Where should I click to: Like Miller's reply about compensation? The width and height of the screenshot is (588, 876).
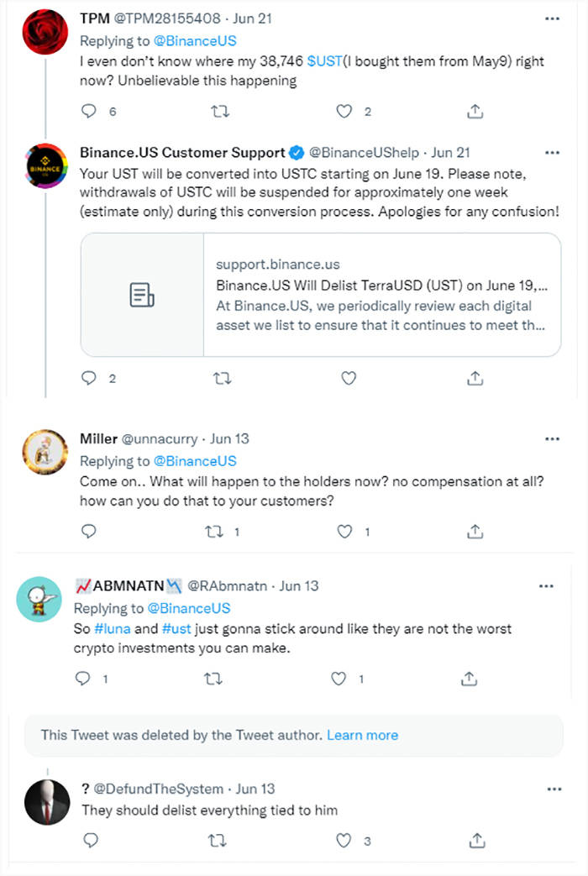click(344, 530)
